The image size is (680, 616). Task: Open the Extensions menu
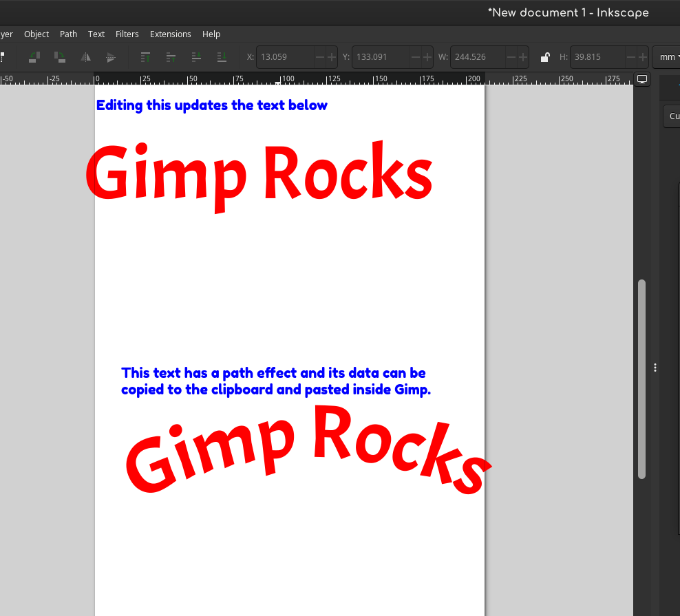pos(171,34)
